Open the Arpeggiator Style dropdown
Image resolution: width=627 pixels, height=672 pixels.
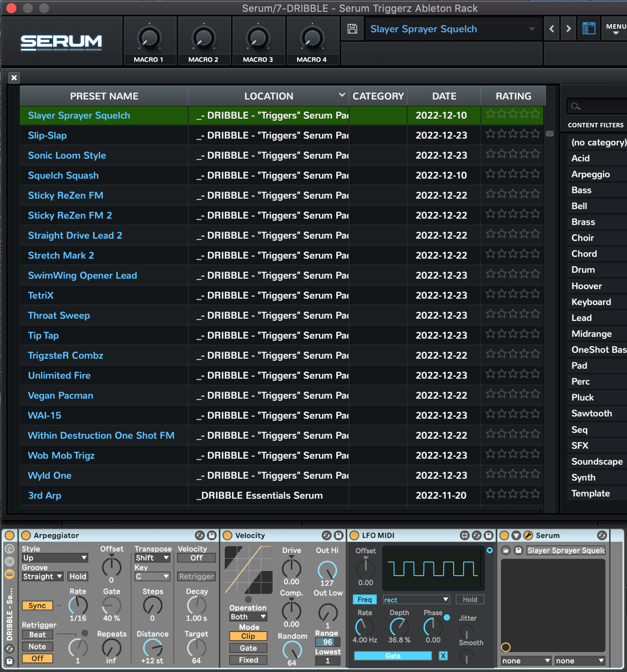[55, 558]
